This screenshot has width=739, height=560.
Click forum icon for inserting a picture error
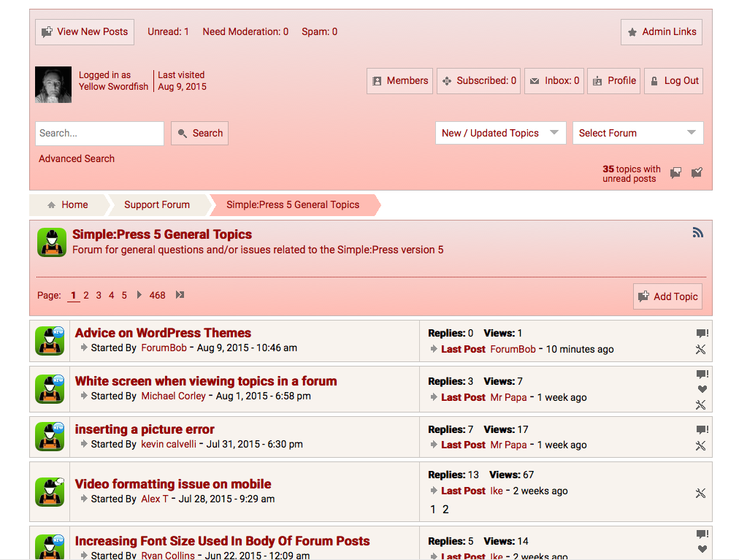click(50, 437)
